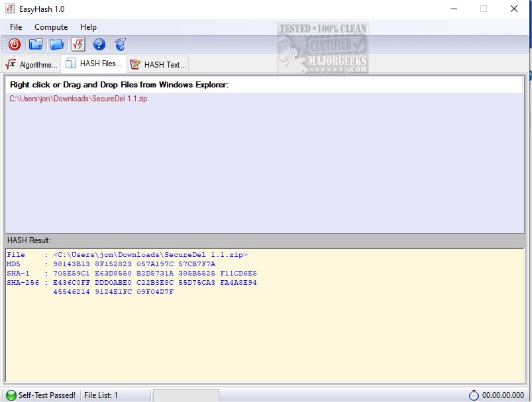Close the EasyHash window
The width and height of the screenshot is (532, 402).
coord(514,9)
